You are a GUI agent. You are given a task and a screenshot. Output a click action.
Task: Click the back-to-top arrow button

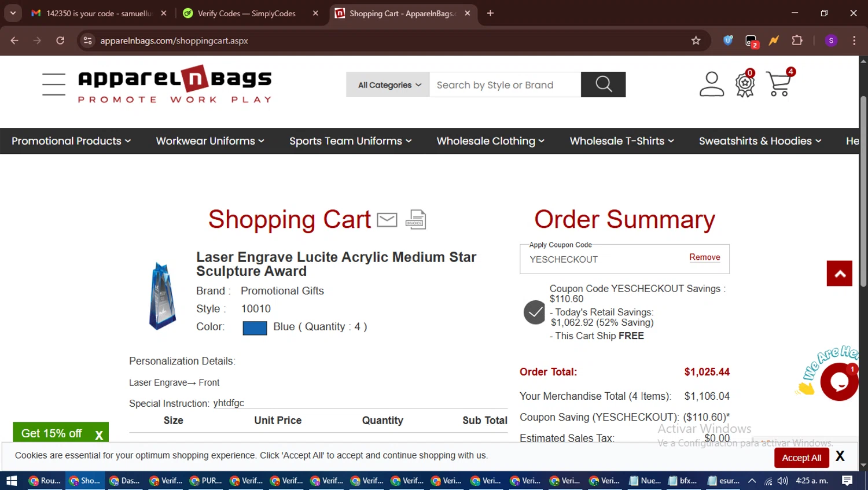pos(840,274)
